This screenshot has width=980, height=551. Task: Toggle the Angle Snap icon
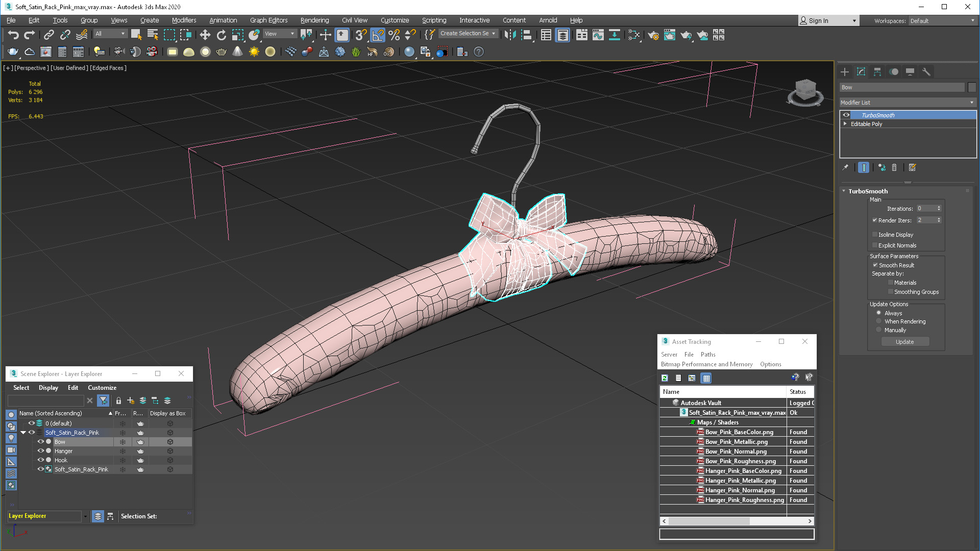pyautogui.click(x=377, y=35)
